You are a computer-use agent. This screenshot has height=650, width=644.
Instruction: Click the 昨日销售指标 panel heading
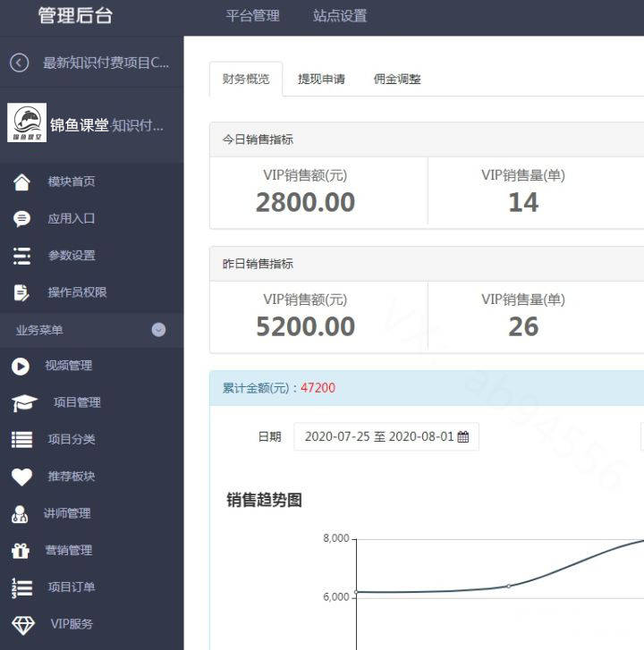pyautogui.click(x=258, y=264)
